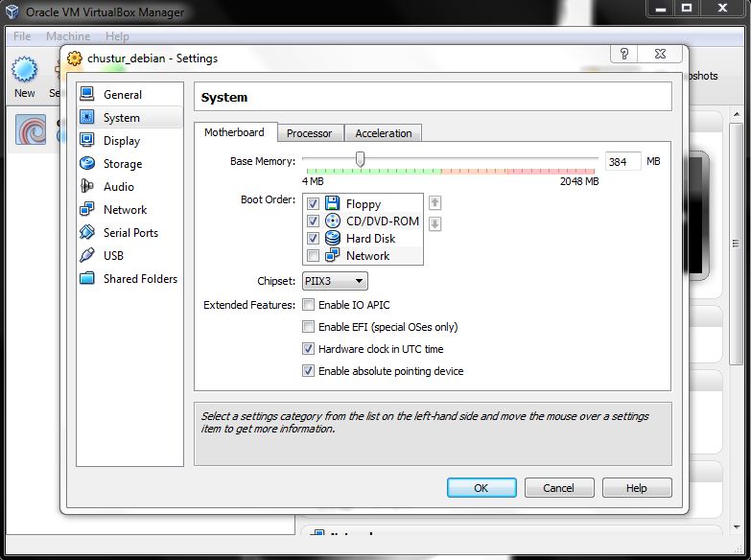The height and width of the screenshot is (560, 751).
Task: Open the Help menu in menu bar
Action: 117,35
